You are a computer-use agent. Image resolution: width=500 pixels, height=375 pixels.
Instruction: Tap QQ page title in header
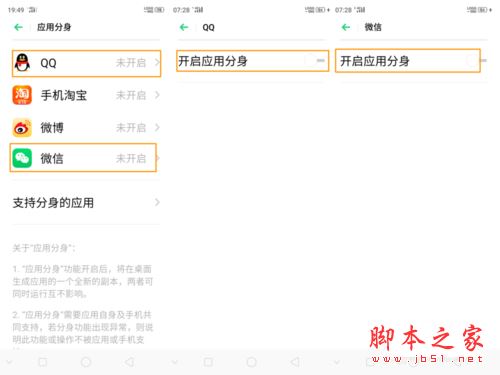tap(208, 27)
